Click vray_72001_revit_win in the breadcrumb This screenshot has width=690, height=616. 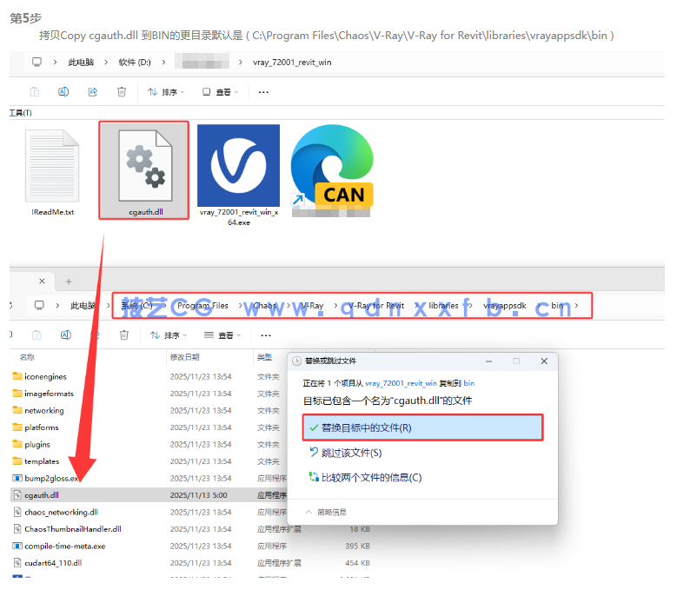[292, 62]
